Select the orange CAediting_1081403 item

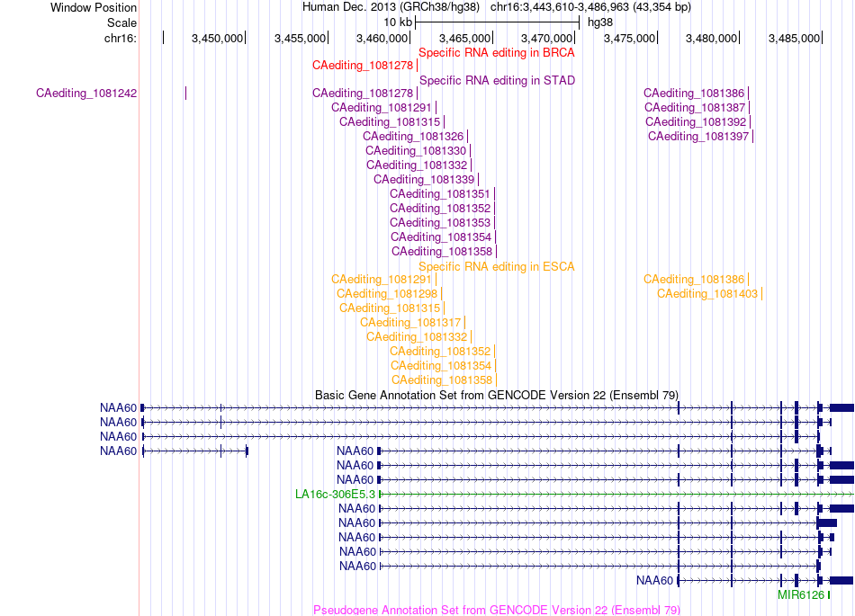tap(707, 294)
